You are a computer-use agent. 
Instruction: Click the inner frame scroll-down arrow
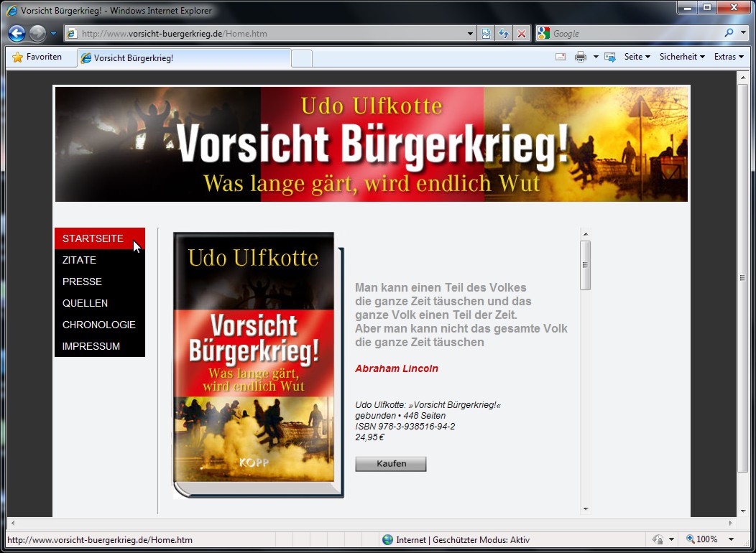coord(585,508)
